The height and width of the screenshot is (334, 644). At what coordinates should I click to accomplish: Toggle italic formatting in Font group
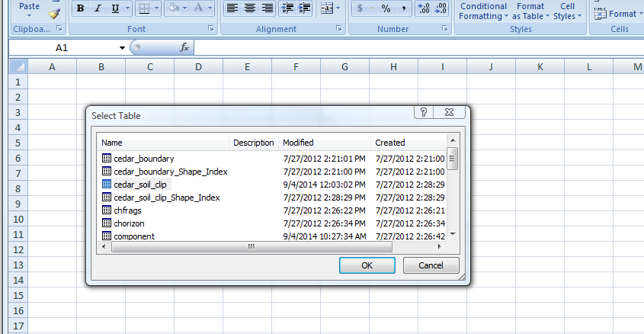coord(98,8)
